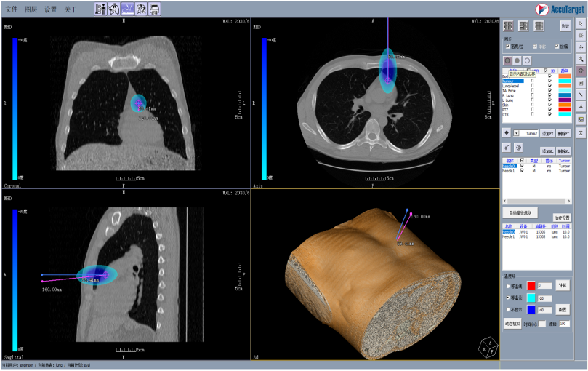This screenshot has width=588, height=371.
Task: Select the arrow pointer tool
Action: click(x=581, y=23)
